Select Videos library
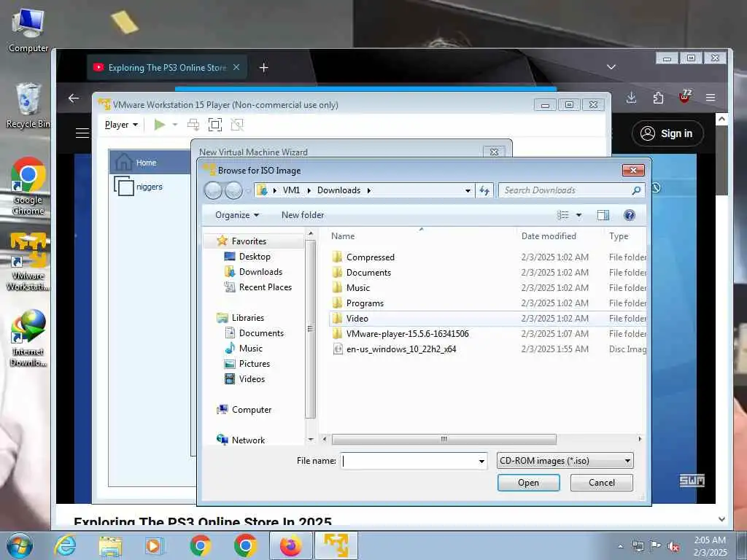Image resolution: width=747 pixels, height=560 pixels. [x=252, y=379]
